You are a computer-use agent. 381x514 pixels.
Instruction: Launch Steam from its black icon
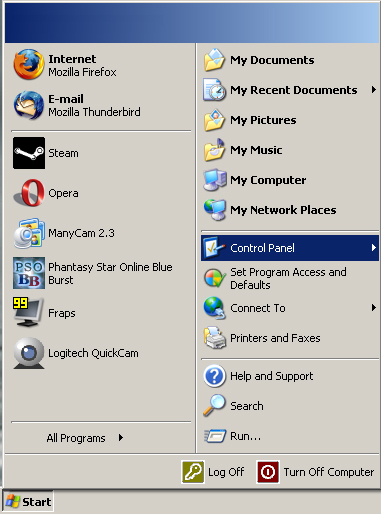click(29, 153)
